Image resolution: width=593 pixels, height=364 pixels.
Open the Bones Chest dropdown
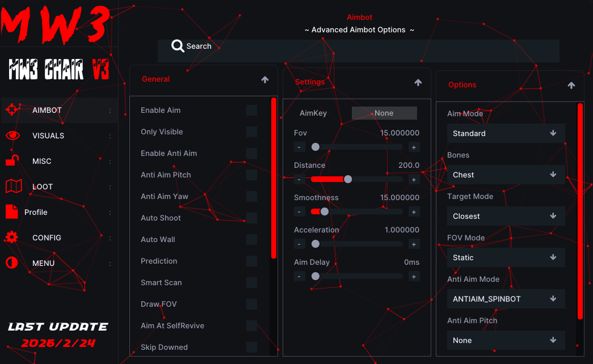(506, 175)
